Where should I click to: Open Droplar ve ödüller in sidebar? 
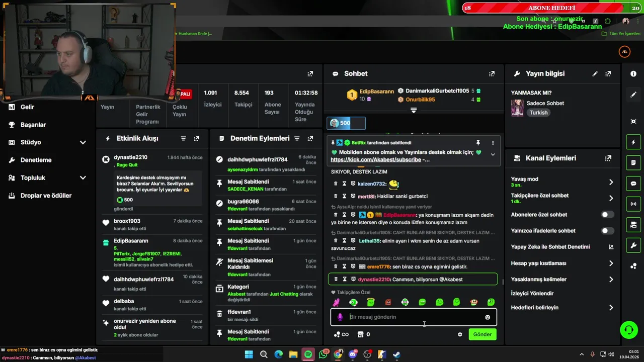point(46,196)
